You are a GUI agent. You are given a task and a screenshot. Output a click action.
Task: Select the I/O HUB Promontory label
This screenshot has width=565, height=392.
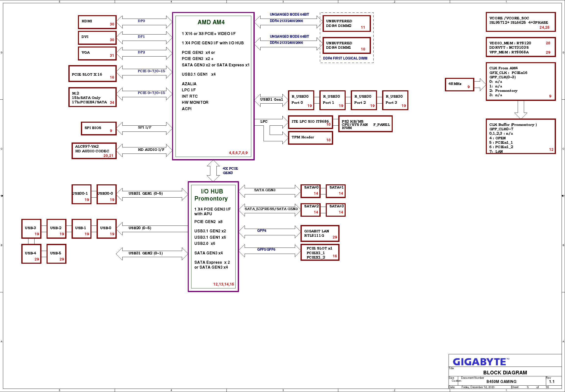point(211,195)
